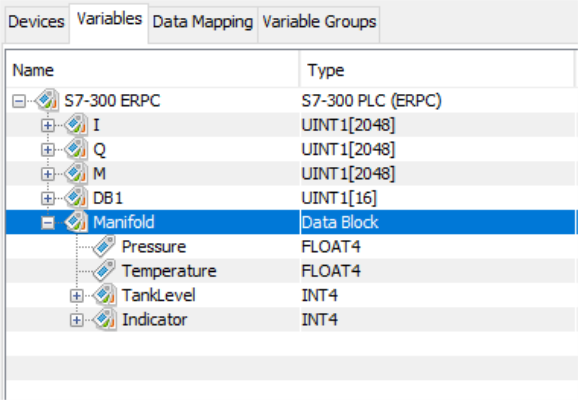Expand the DB1 node
578x400 pixels.
48,198
